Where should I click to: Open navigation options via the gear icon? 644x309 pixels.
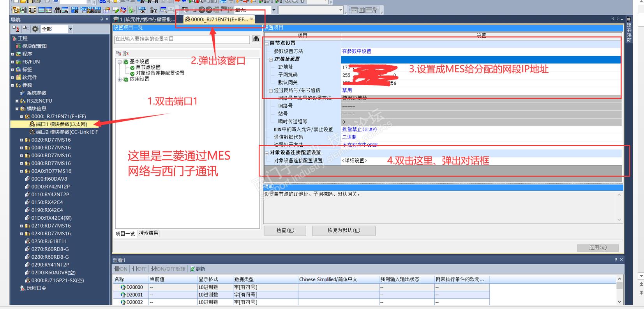coord(35,29)
